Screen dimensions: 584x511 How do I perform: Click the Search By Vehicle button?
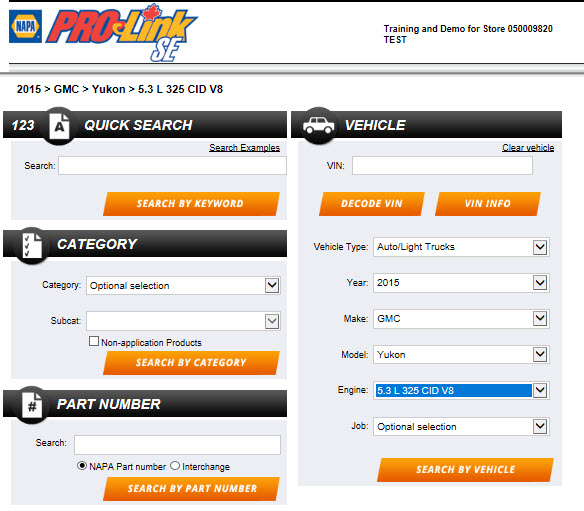[465, 470]
